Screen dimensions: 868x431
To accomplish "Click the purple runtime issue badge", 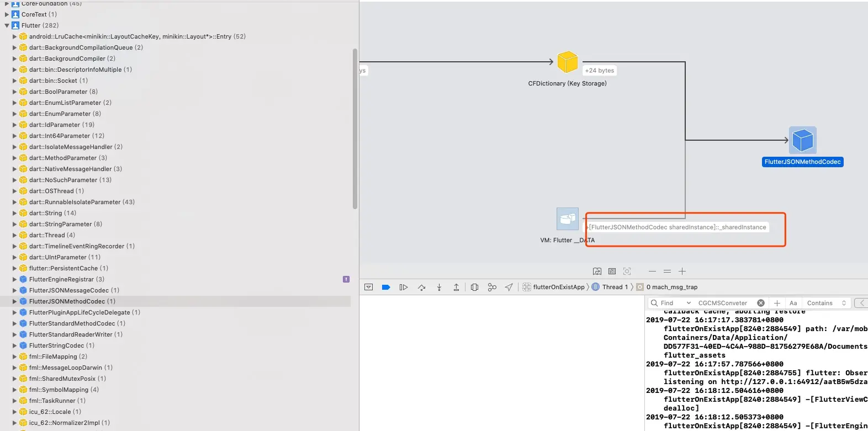I will [x=346, y=279].
